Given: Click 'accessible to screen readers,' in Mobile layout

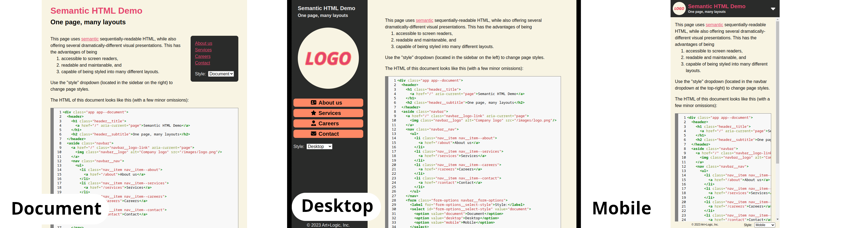Looking at the screenshot, I should click(x=714, y=51).
